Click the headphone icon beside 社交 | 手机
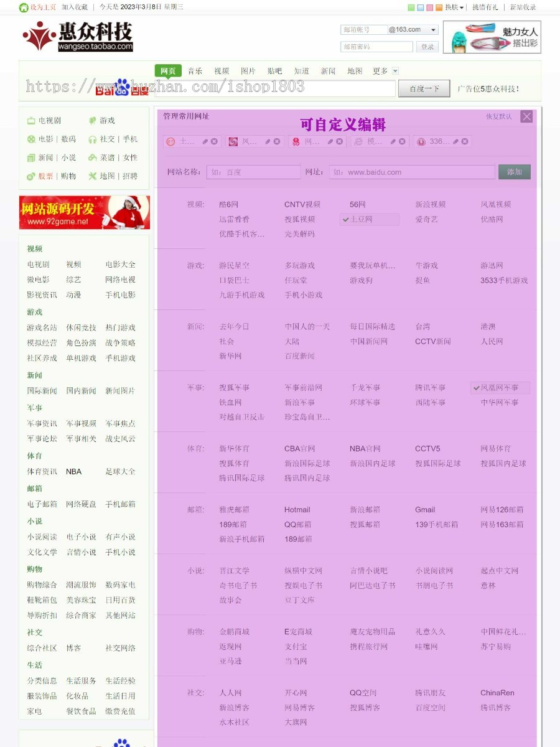560x747 pixels. pyautogui.click(x=92, y=139)
